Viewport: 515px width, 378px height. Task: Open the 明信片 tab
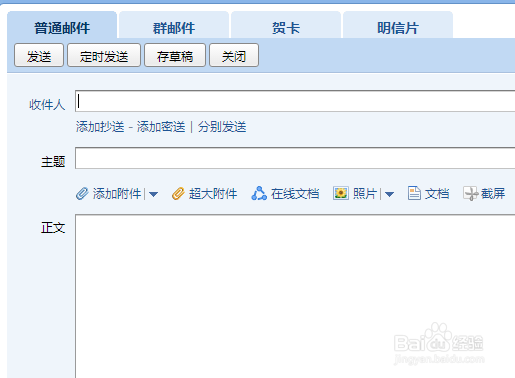(x=398, y=25)
